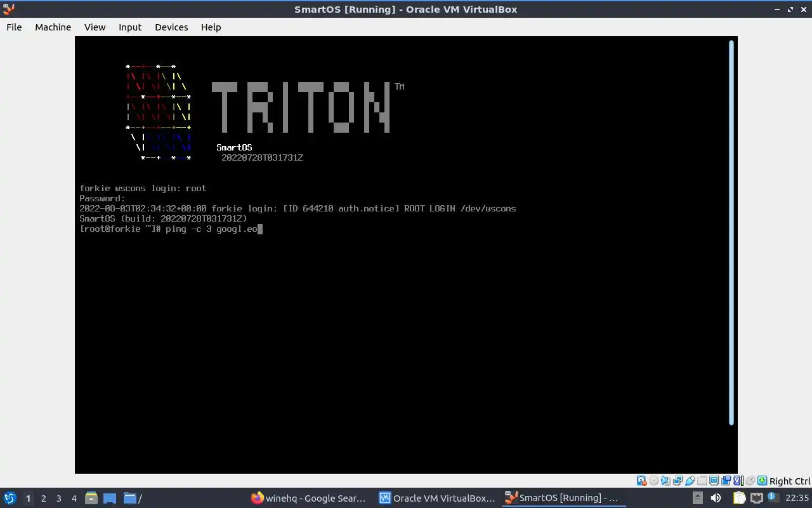Switch to workspace 1
The height and width of the screenshot is (508, 812).
(x=28, y=498)
